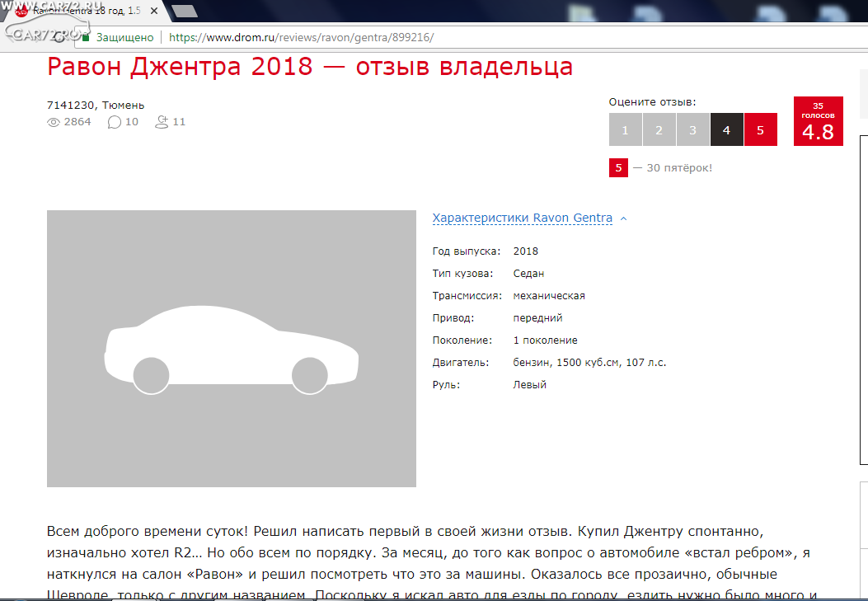The image size is (868, 601).
Task: Open comments via speech bubble icon
Action: pos(114,122)
